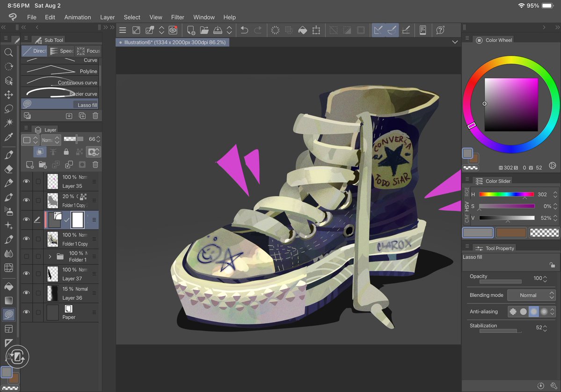Delete sub tool with trash icon
This screenshot has width=561, height=392.
[95, 116]
